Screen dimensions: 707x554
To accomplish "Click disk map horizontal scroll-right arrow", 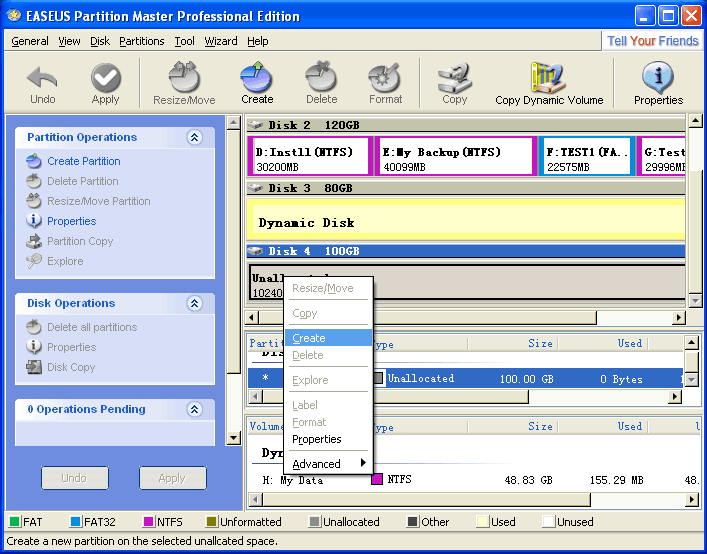I will click(x=678, y=318).
